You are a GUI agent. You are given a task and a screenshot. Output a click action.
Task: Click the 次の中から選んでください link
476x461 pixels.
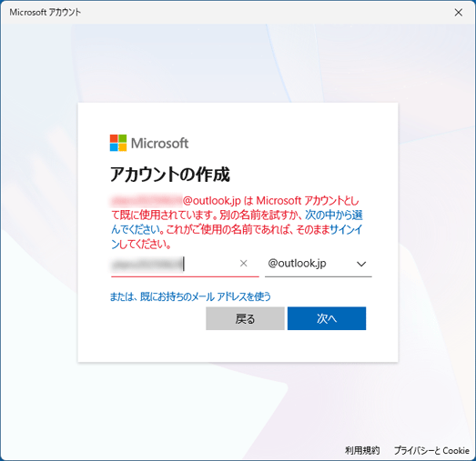click(334, 215)
